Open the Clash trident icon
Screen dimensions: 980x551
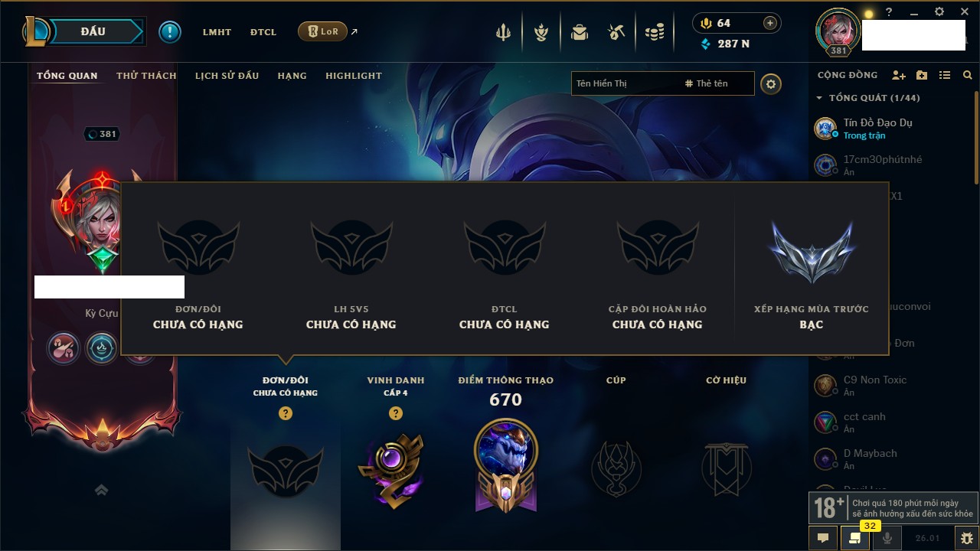click(x=503, y=32)
